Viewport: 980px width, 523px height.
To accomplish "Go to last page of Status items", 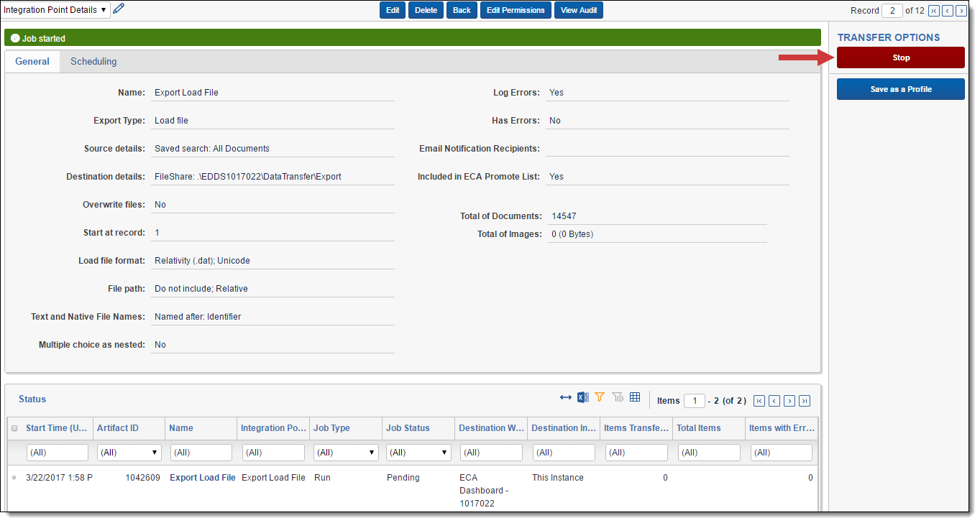I will (805, 401).
